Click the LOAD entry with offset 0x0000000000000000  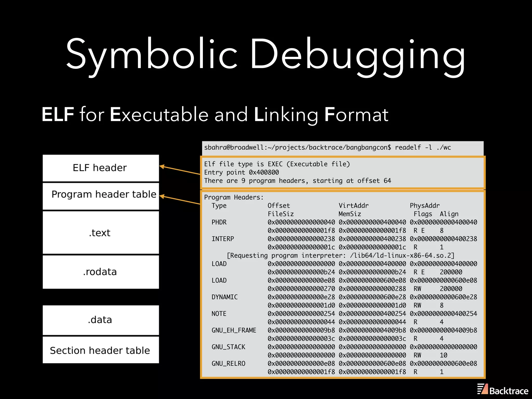coord(219,264)
